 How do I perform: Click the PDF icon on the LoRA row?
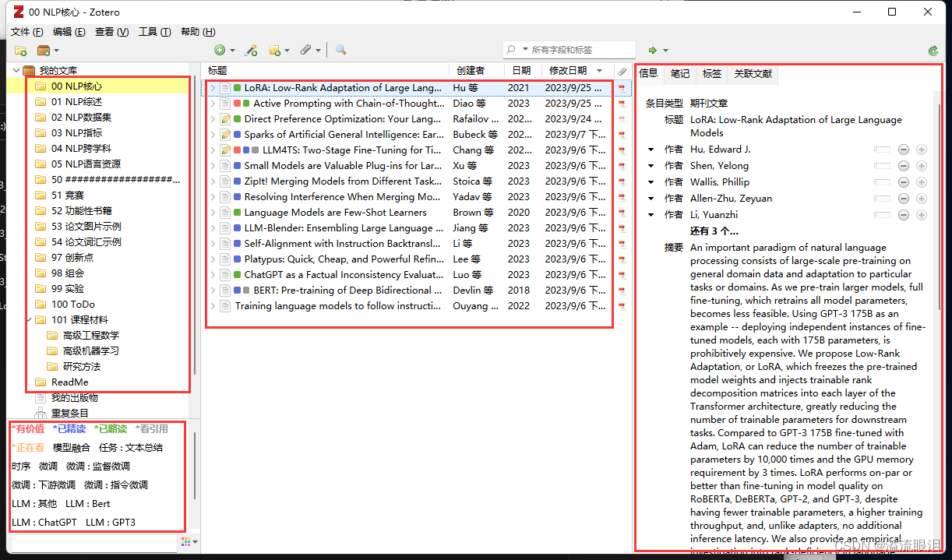(x=622, y=88)
